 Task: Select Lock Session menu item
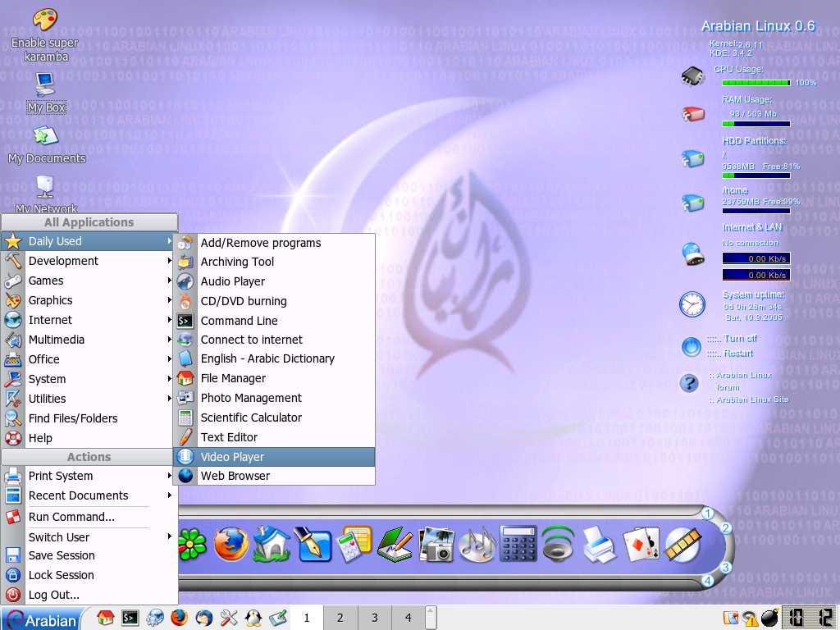pos(89,575)
